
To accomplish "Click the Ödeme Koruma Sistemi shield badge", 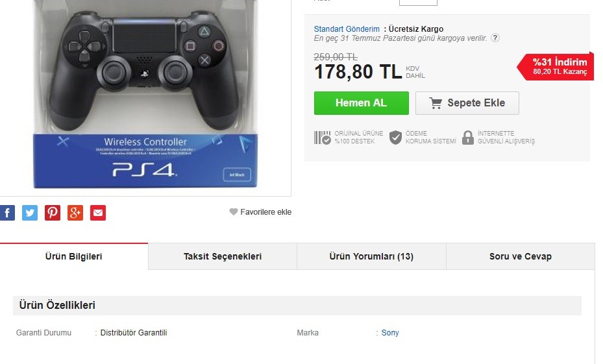I will [x=423, y=137].
